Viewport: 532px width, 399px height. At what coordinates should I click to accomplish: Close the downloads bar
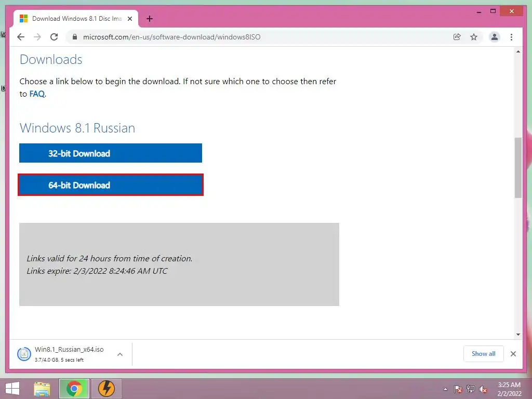513,354
